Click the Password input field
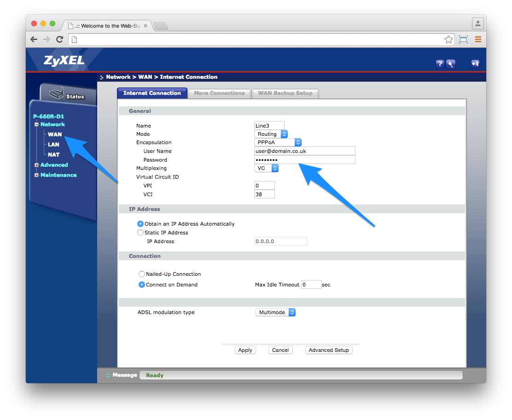Viewport: 512px width, 420px height. (305, 159)
